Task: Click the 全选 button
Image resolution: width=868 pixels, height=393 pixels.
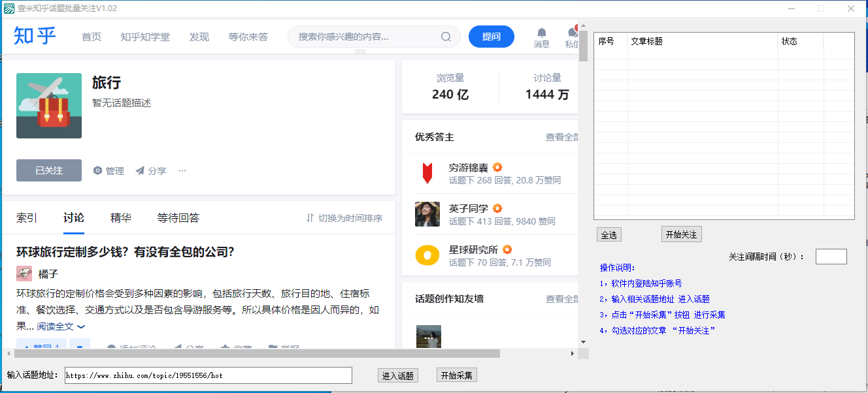Action: pos(609,235)
